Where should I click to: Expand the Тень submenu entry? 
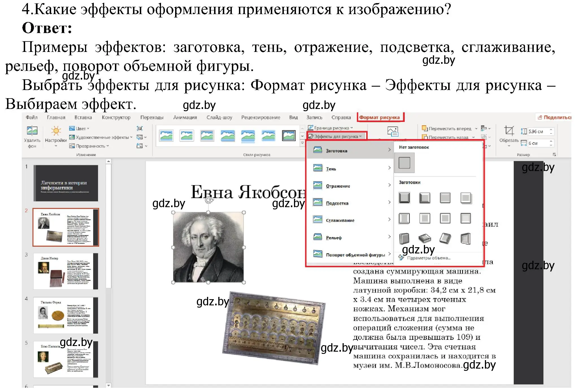tap(350, 168)
